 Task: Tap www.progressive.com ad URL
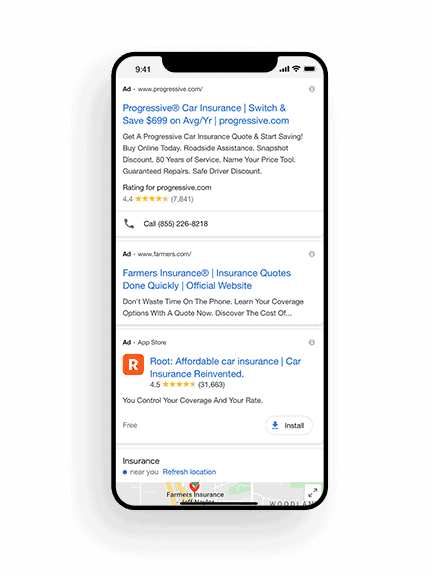(x=170, y=89)
